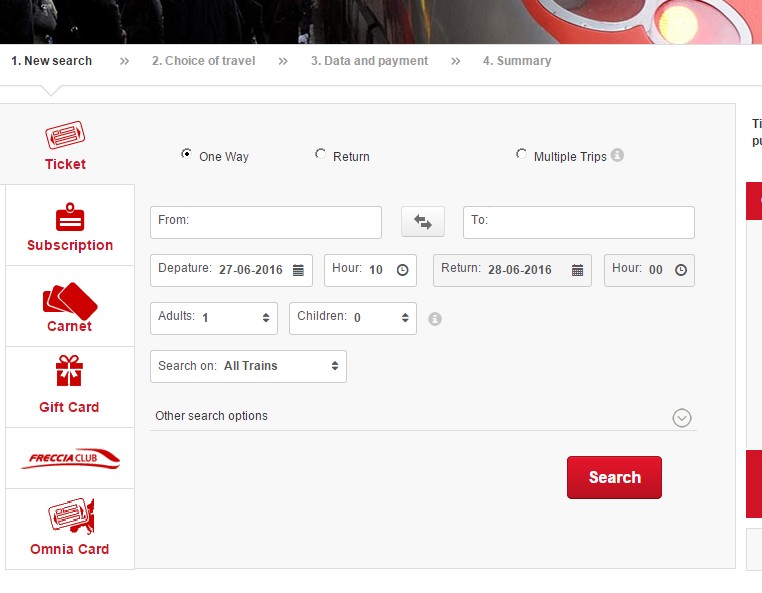This screenshot has height=593, width=762.
Task: Switch to the Carnet tab
Action: 70,308
